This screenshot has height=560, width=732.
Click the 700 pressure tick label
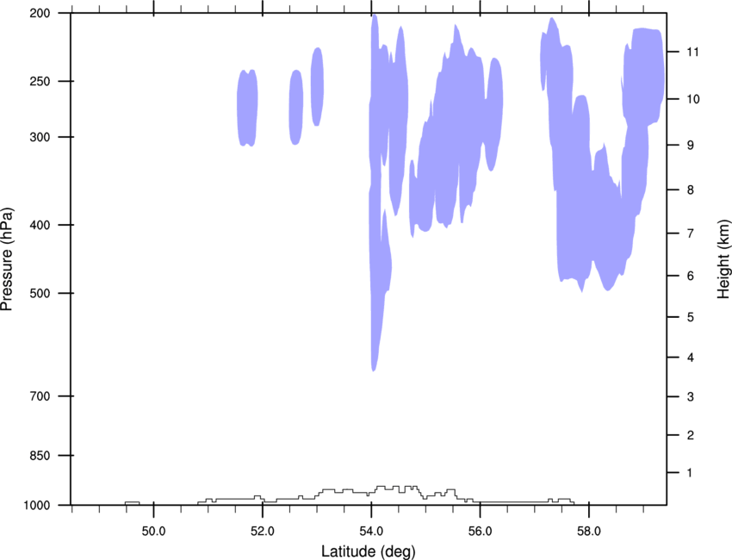tap(40, 396)
